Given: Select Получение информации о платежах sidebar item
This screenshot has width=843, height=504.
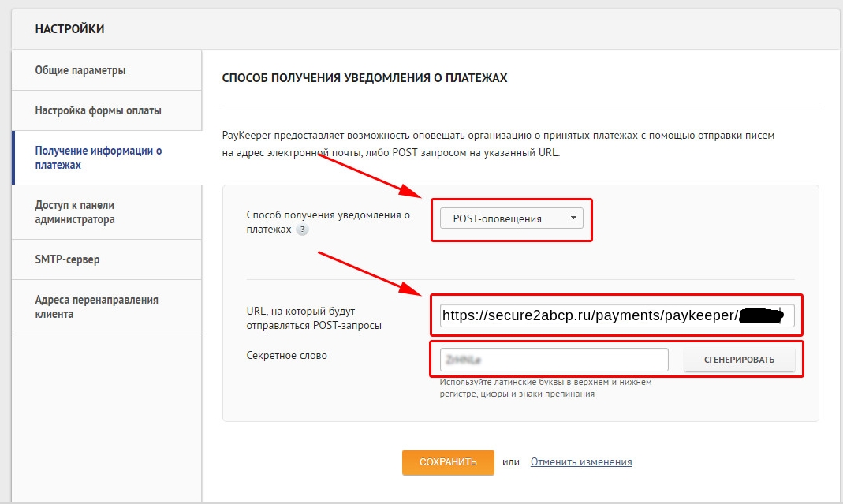Looking at the screenshot, I should (x=98, y=158).
